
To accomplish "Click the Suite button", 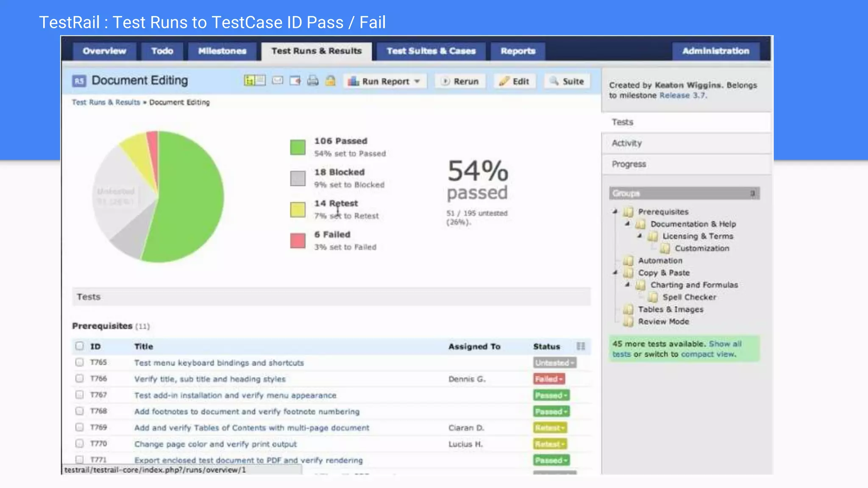I will point(567,81).
